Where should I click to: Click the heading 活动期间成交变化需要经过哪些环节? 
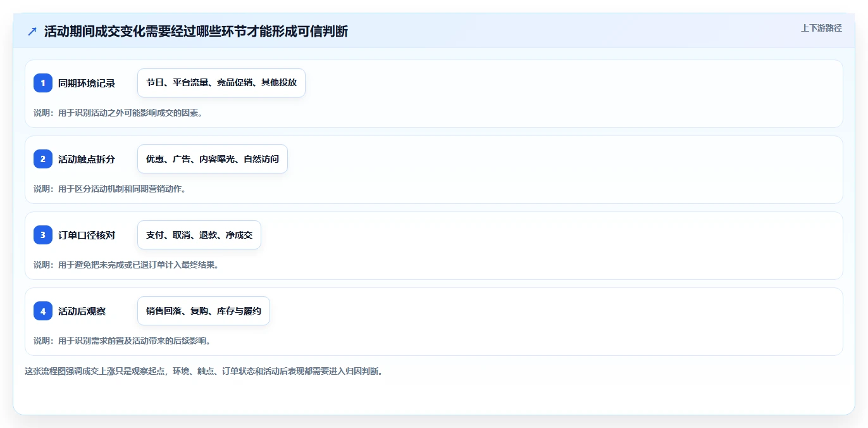point(196,32)
